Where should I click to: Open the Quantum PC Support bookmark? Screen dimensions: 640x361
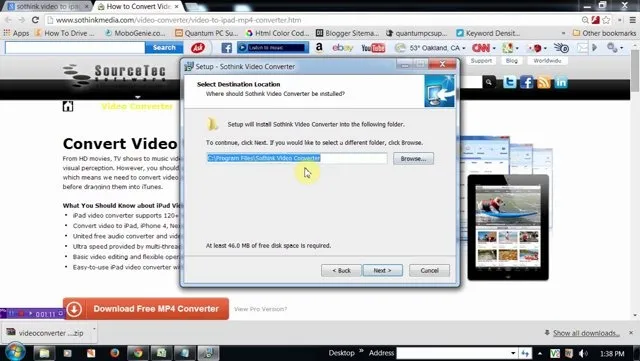pyautogui.click(x=206, y=33)
